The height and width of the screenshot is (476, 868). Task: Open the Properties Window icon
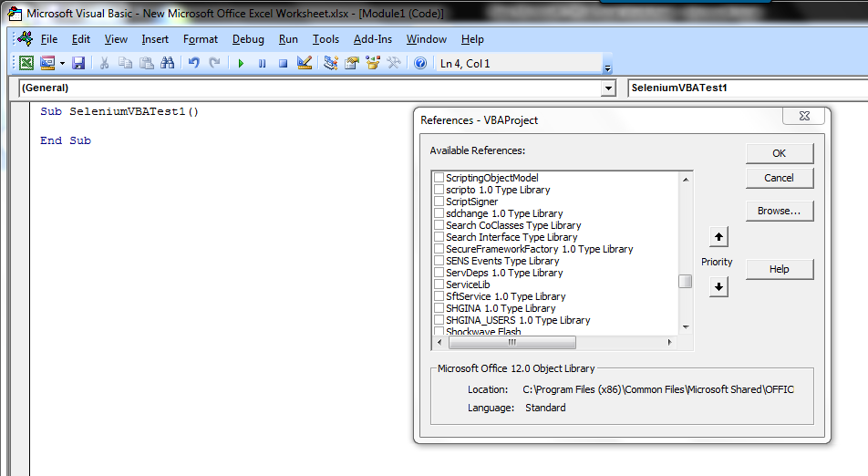click(x=352, y=63)
